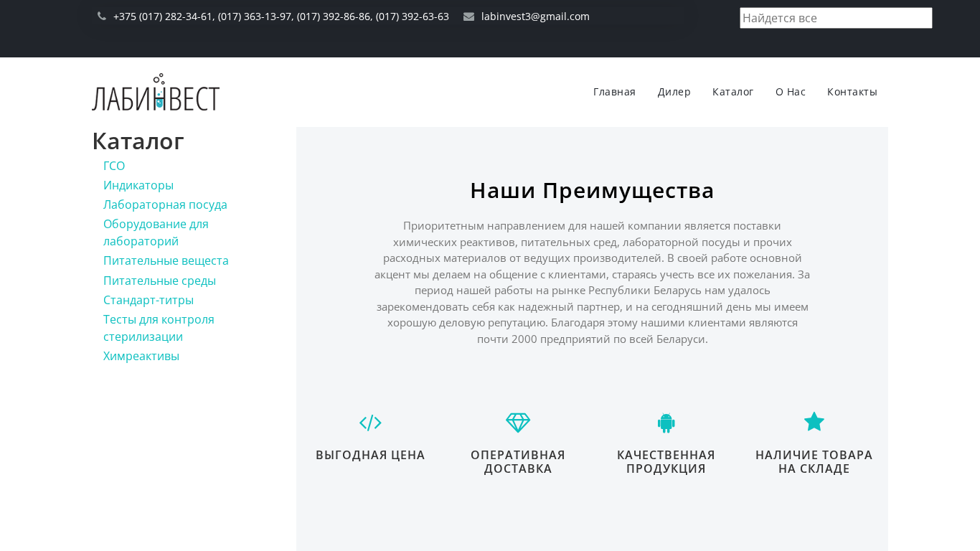Open the О Нас menu item
The image size is (980, 551).
(790, 92)
